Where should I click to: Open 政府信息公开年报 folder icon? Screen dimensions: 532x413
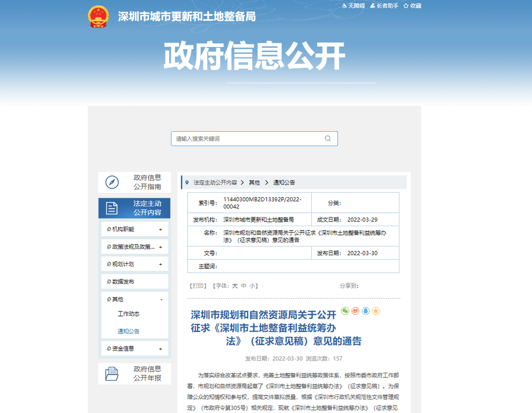[112, 374]
